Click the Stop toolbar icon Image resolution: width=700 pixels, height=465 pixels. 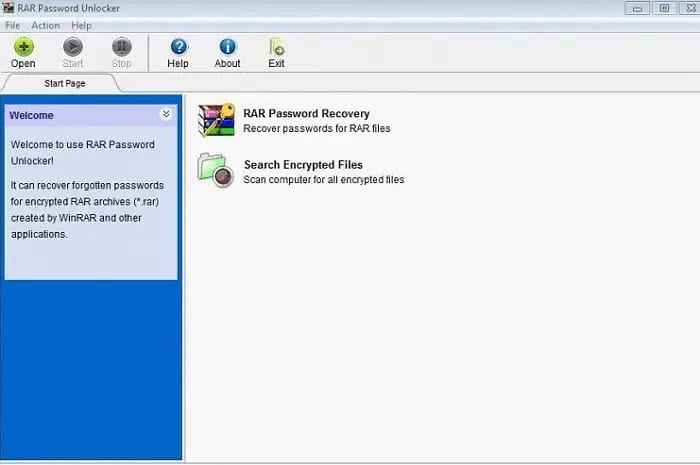coord(121,47)
